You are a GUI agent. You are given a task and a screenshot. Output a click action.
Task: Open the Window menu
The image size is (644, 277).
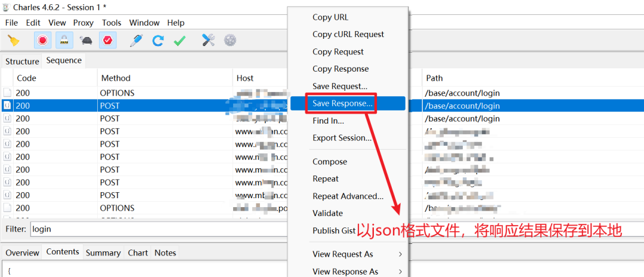[x=144, y=23]
